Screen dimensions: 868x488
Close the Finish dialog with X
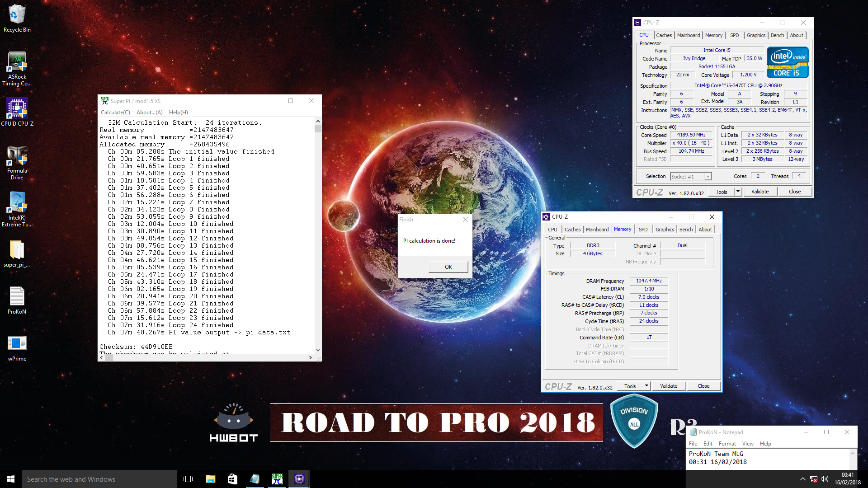466,220
